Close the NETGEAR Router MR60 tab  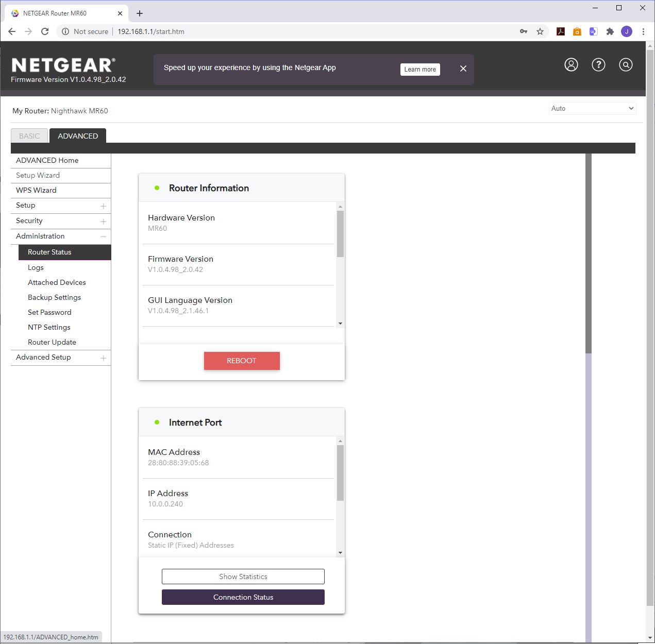pos(120,13)
